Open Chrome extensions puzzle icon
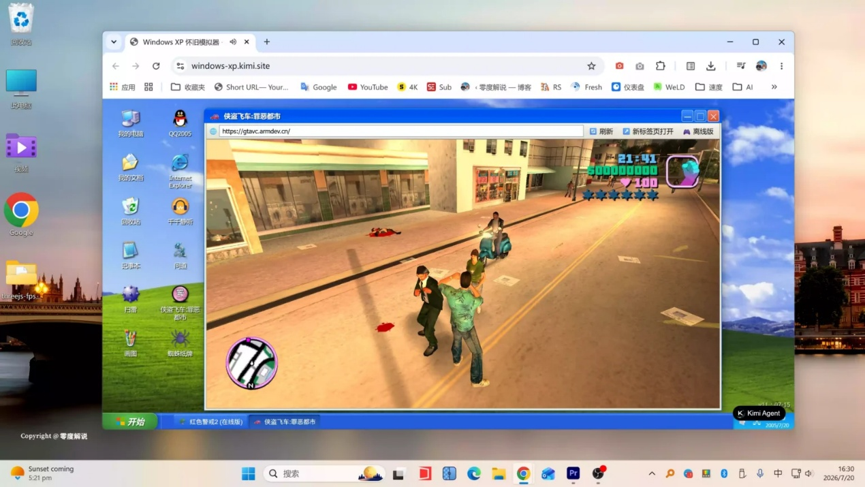This screenshot has height=487, width=865. click(660, 66)
